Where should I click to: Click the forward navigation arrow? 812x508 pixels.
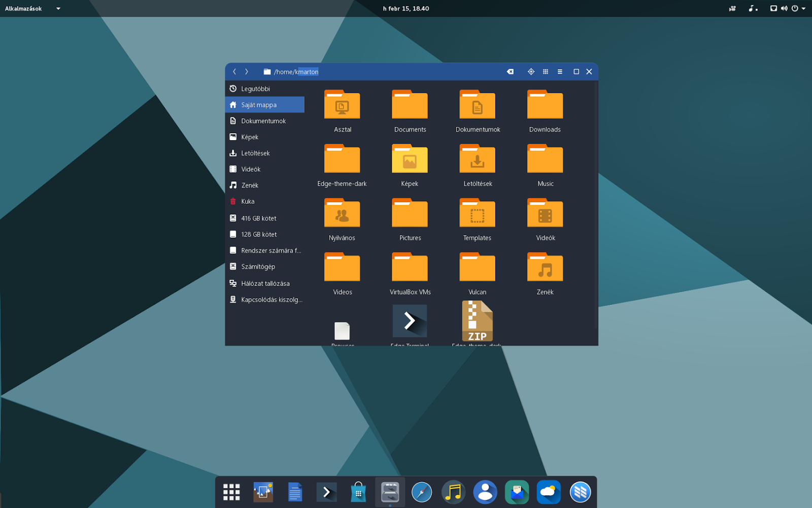point(246,72)
